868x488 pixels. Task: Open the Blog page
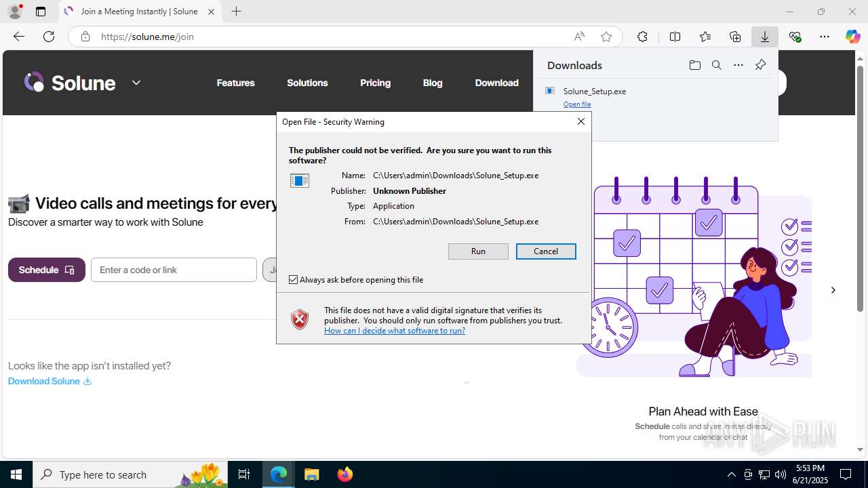click(x=433, y=83)
